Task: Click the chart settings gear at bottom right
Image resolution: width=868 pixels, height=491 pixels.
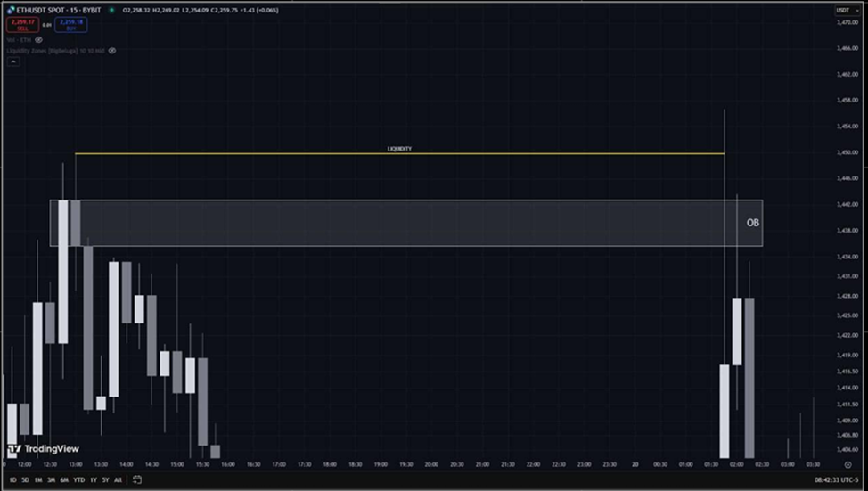Action: (847, 464)
